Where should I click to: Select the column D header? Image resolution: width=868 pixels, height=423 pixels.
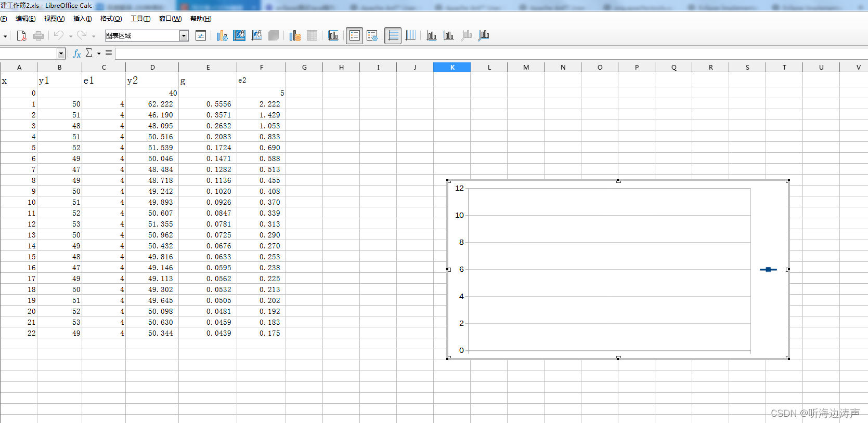pos(152,67)
